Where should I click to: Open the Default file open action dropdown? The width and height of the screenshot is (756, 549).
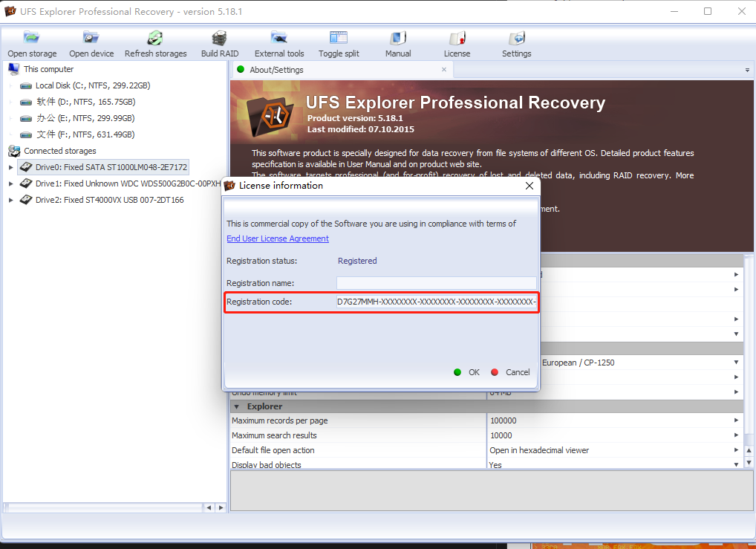[x=736, y=450]
